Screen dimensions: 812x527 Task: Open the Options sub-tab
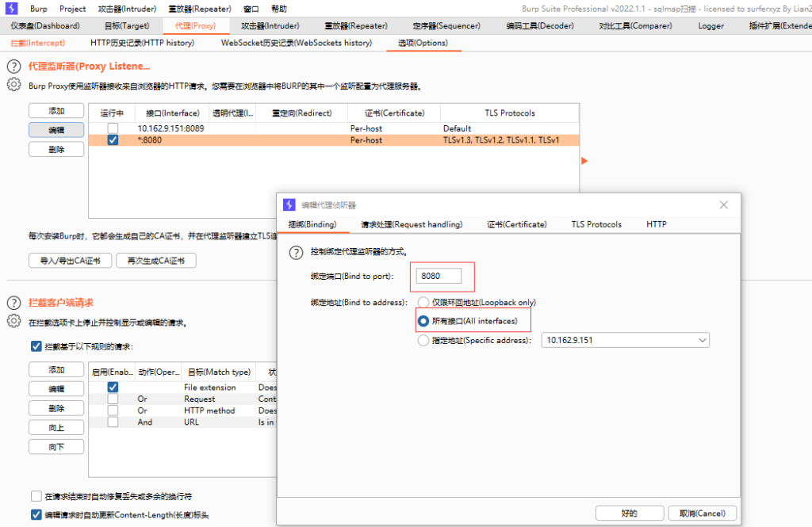[x=423, y=43]
